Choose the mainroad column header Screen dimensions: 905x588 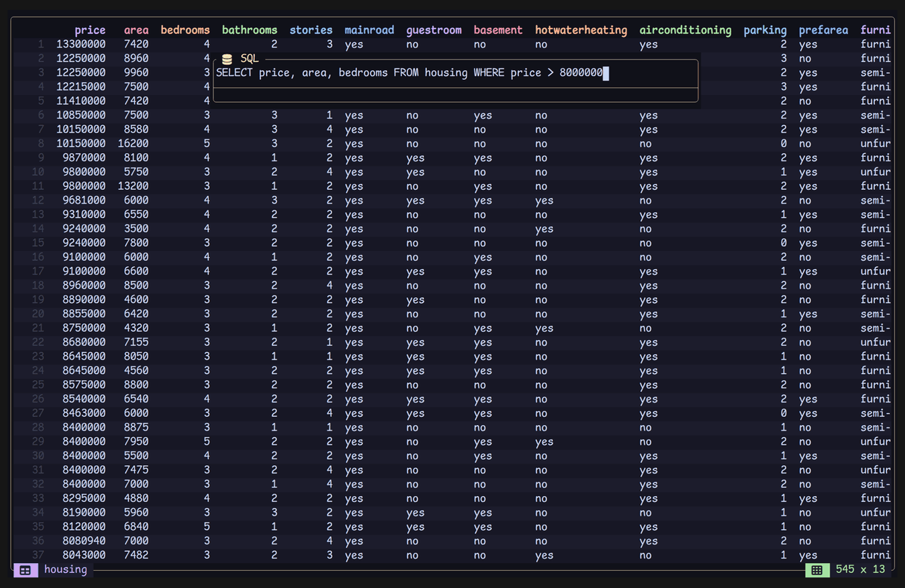pyautogui.click(x=370, y=30)
